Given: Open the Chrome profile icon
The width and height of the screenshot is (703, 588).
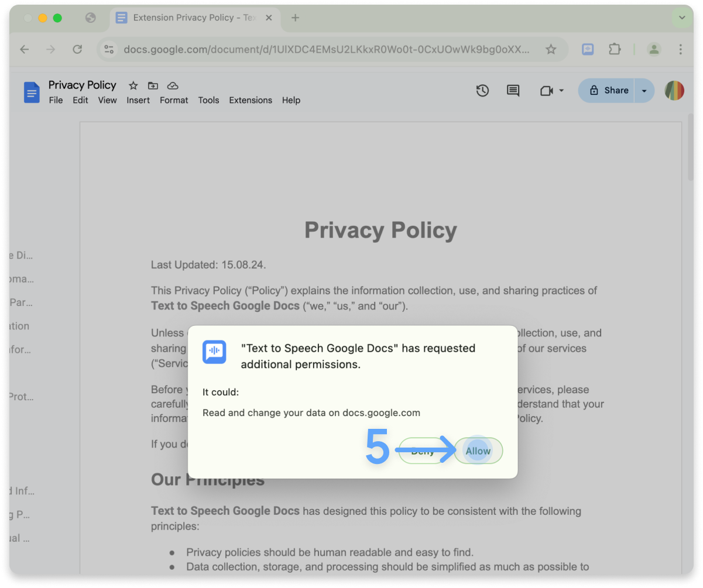Looking at the screenshot, I should 654,49.
